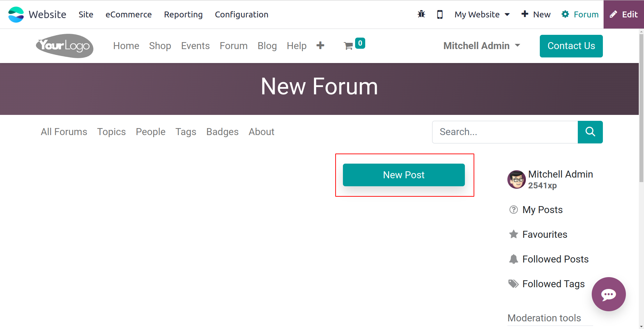
Task: Open the Forum gear settings
Action: (x=580, y=14)
